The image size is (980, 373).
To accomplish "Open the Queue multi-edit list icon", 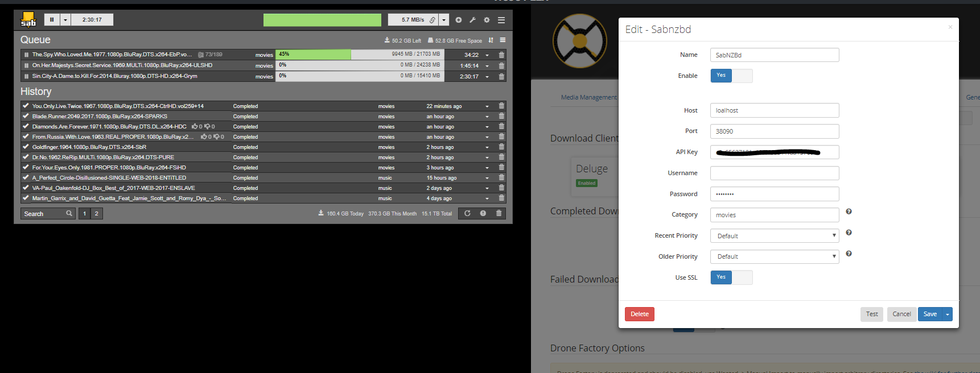I will point(503,40).
